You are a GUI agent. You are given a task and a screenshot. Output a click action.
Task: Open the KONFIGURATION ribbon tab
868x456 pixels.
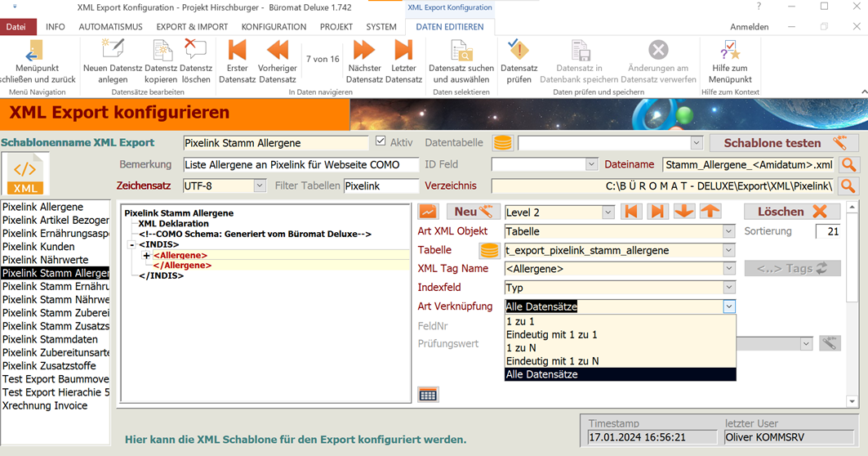click(274, 27)
